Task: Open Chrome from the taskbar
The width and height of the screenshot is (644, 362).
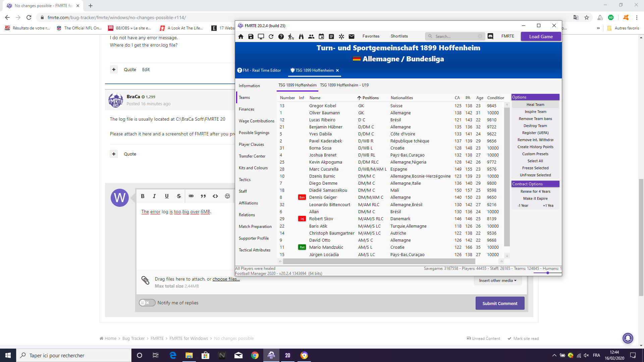Action: pyautogui.click(x=255, y=355)
